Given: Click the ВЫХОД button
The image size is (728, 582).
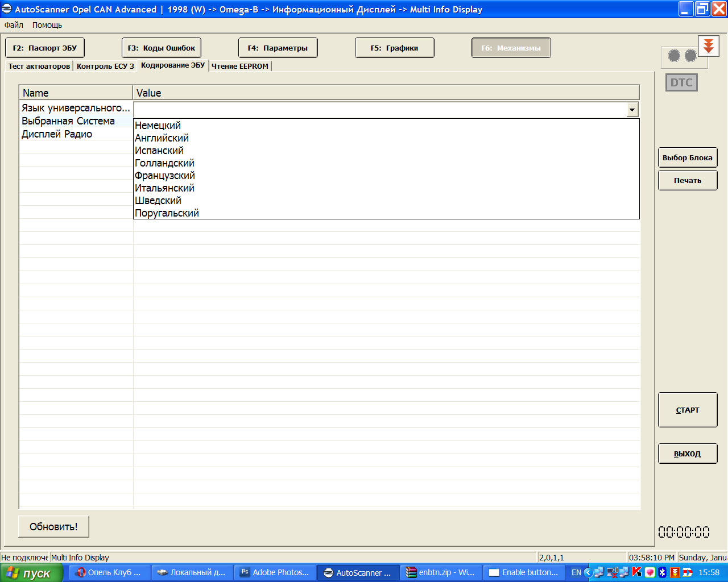Looking at the screenshot, I should pyautogui.click(x=688, y=454).
